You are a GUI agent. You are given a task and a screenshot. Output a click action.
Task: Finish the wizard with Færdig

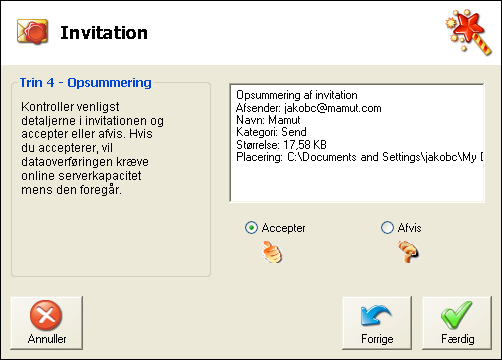(457, 323)
